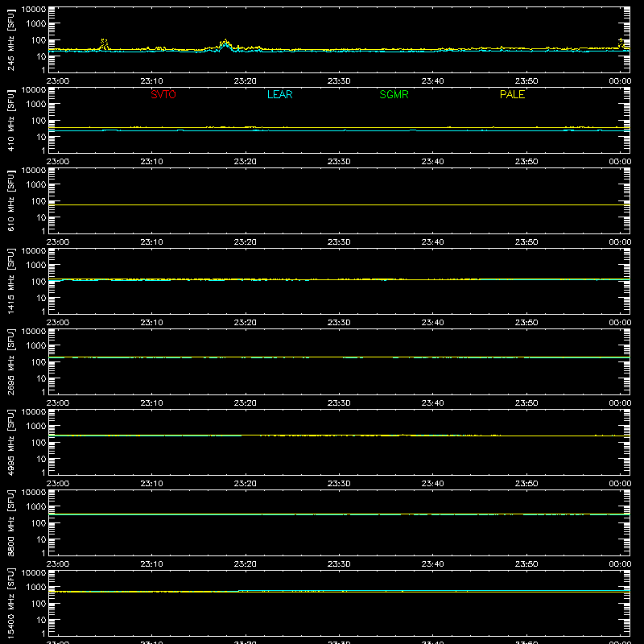Click the 00:00 spike in the 245 MHz plot

tap(621, 43)
